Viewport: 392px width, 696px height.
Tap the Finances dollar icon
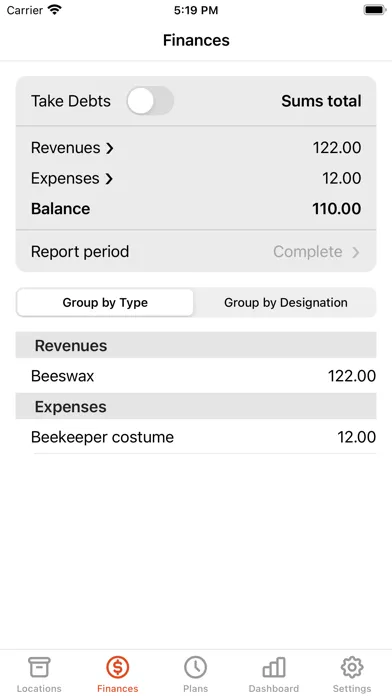click(x=118, y=667)
